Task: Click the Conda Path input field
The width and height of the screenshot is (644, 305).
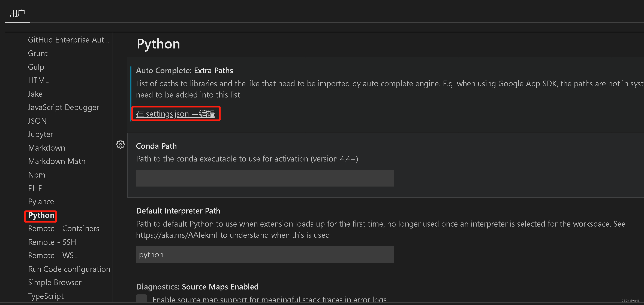Action: coord(264,178)
